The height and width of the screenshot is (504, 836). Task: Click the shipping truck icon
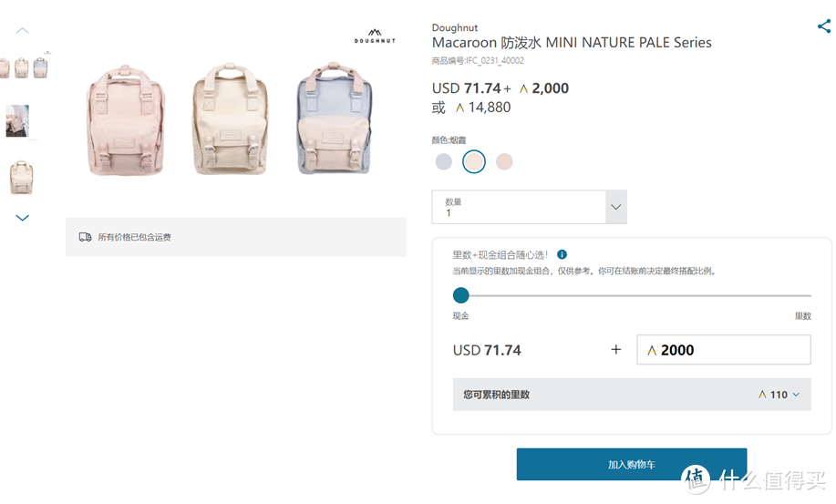point(86,237)
